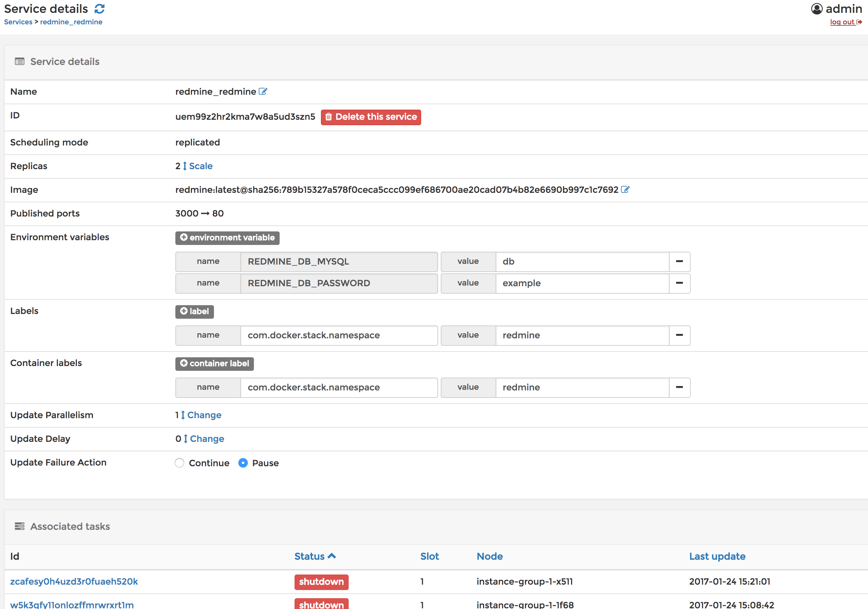Viewport: 868px width, 609px height.
Task: Add a new environment variable
Action: point(227,238)
